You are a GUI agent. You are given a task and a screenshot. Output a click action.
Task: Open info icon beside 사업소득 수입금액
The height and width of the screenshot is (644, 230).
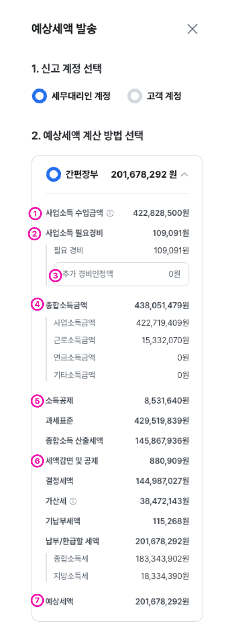coord(110,214)
